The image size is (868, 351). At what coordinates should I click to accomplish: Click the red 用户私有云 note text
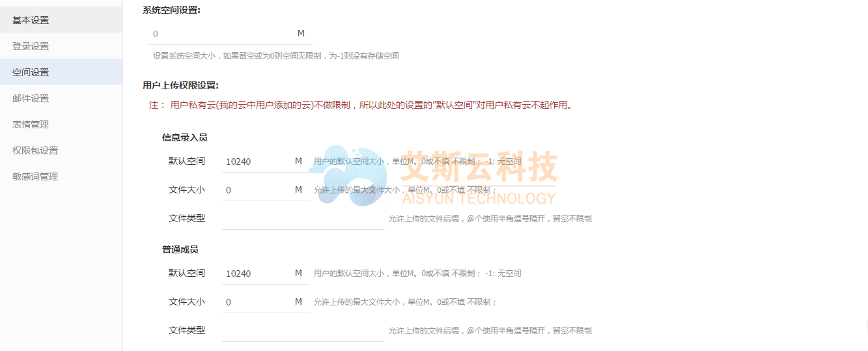[x=370, y=105]
